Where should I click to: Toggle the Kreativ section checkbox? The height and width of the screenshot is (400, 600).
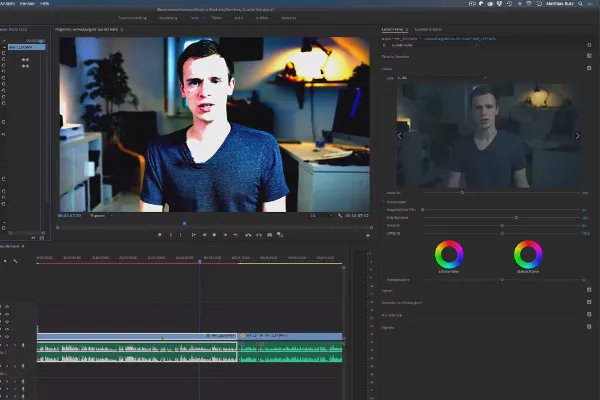589,68
